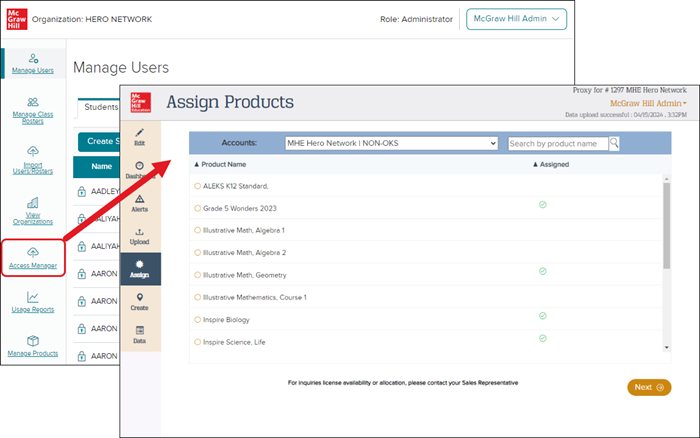The height and width of the screenshot is (438, 700).
Task: Open the Accounts dropdown list
Action: point(390,143)
